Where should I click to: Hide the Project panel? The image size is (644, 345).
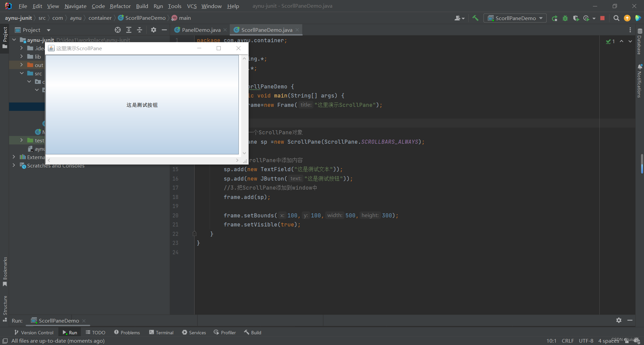point(164,30)
